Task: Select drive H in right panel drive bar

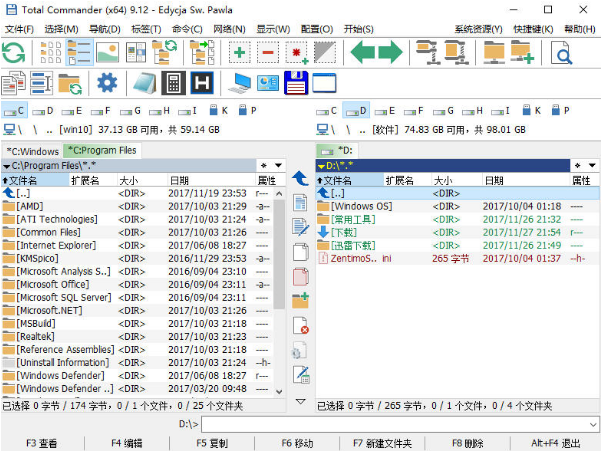Action: (x=473, y=111)
